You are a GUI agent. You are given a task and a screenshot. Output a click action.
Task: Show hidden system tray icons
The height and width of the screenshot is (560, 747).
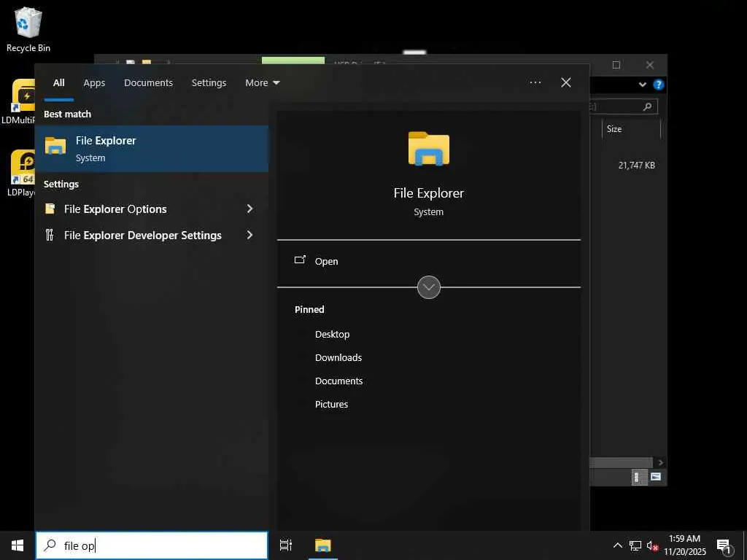point(617,545)
